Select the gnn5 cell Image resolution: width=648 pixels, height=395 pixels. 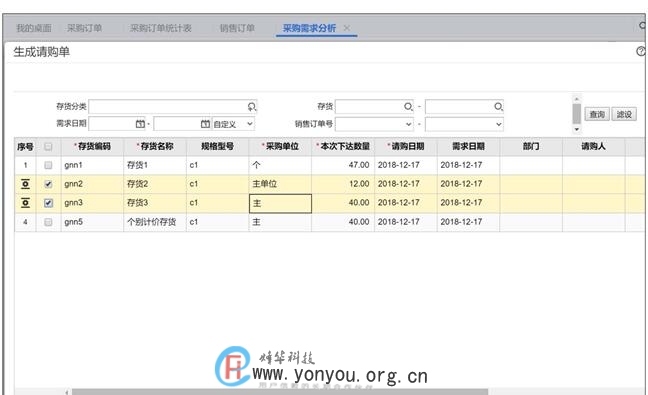[x=92, y=222]
